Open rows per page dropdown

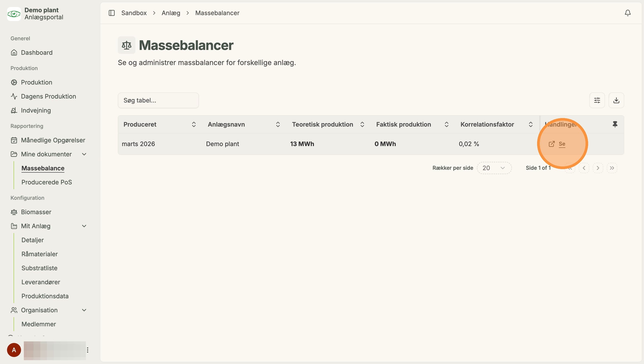tap(494, 168)
